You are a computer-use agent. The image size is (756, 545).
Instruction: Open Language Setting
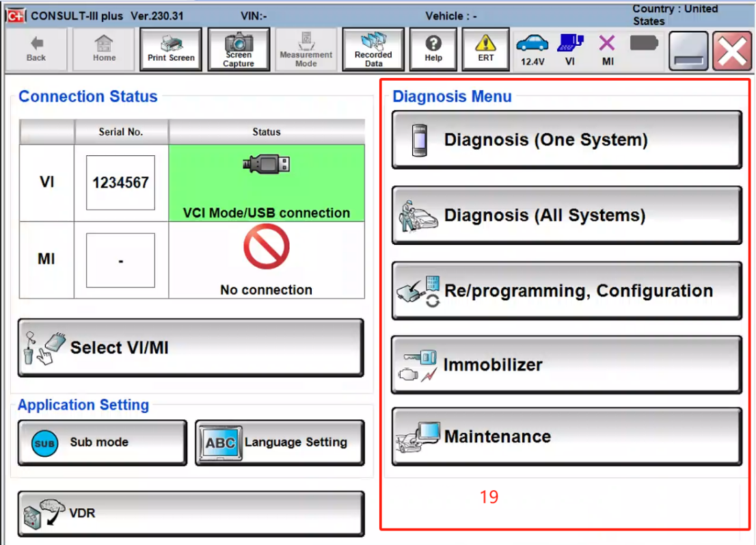(280, 442)
